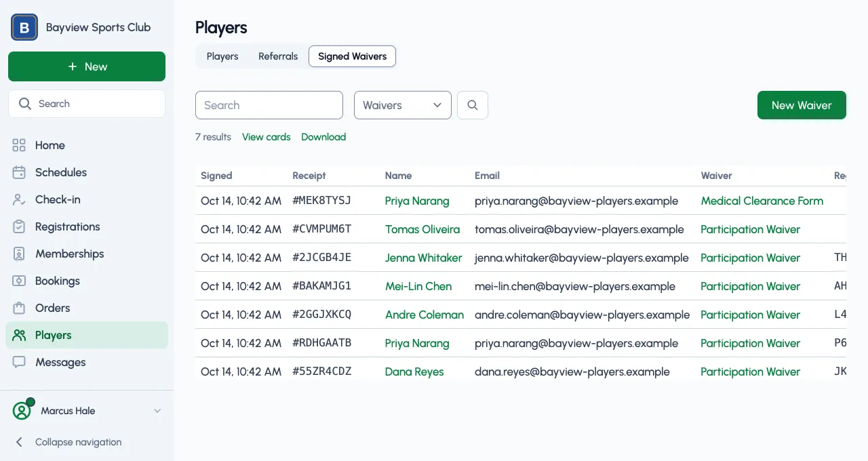This screenshot has height=461, width=868.
Task: Click the Signed column header
Action: click(x=216, y=176)
